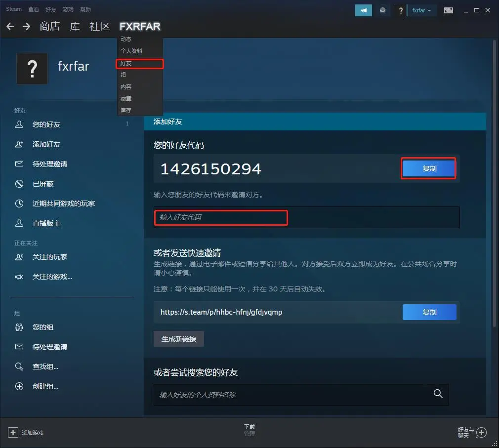The image size is (499, 448).
Task: Close the Steam window
Action: click(x=488, y=10)
